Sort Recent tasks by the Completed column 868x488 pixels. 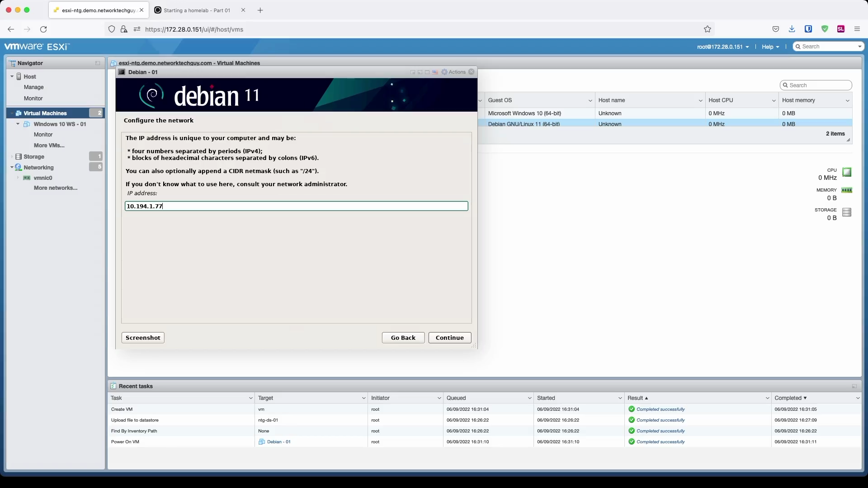point(788,398)
